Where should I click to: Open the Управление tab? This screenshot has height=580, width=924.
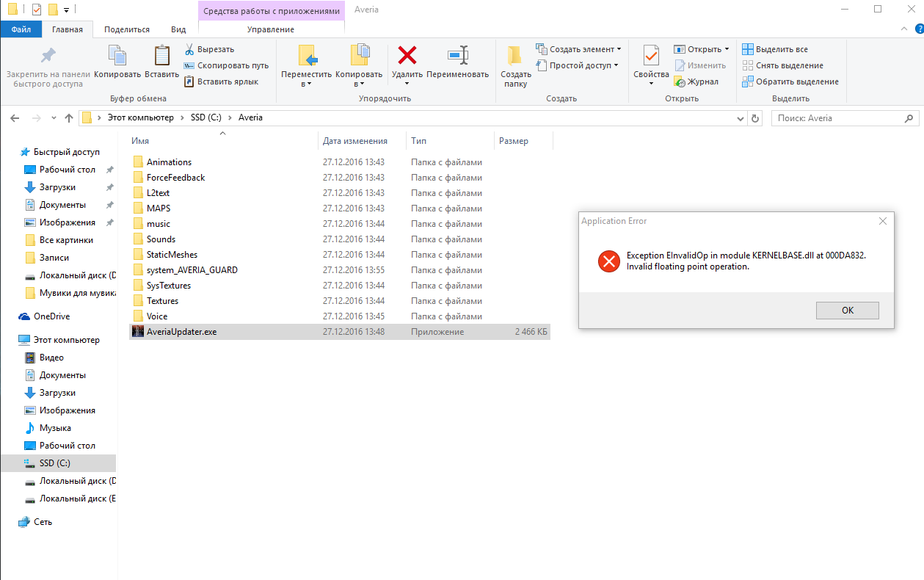tap(271, 29)
